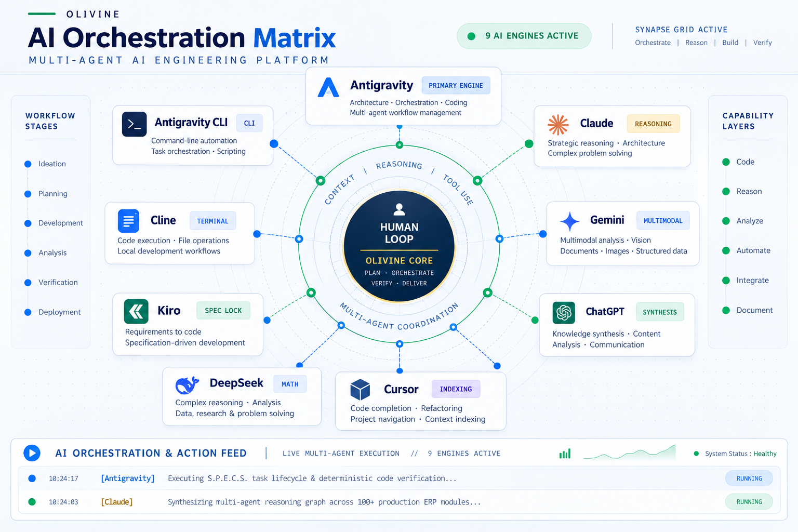Click the Synapse Grid Active label
Viewport: 798px width, 532px height.
[x=681, y=30]
